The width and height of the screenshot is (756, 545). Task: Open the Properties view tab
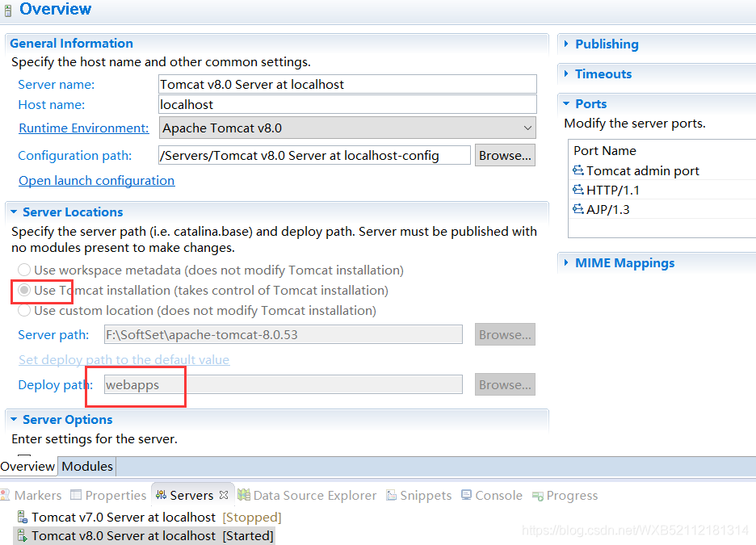pos(108,496)
